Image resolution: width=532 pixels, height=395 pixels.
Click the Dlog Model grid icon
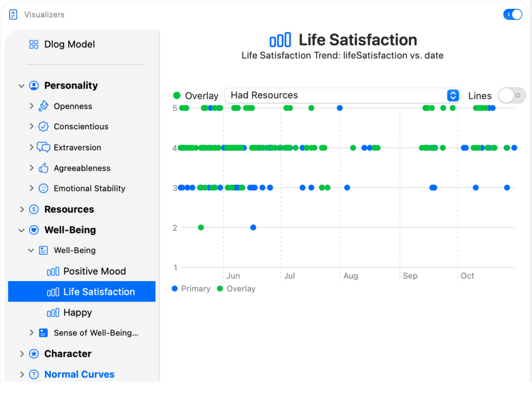click(34, 45)
